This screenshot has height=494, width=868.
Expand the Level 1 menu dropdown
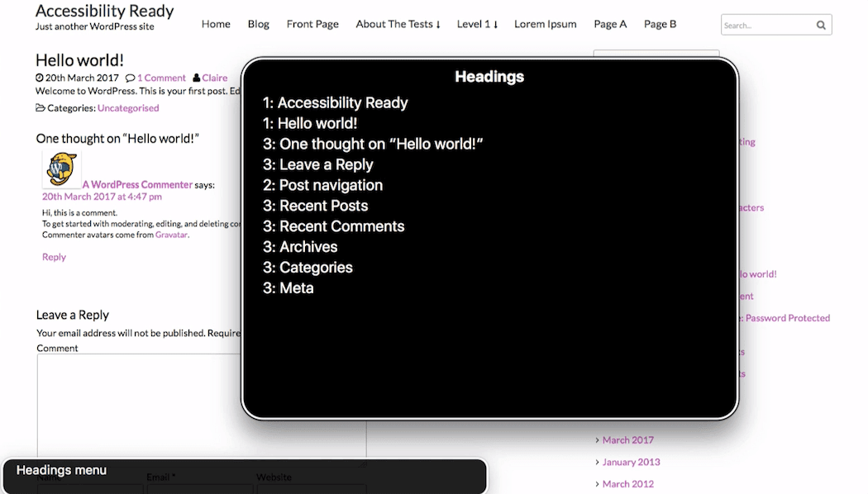pyautogui.click(x=477, y=24)
